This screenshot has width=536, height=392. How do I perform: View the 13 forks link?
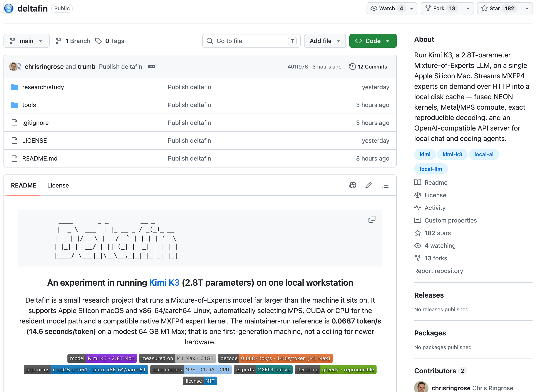click(431, 258)
